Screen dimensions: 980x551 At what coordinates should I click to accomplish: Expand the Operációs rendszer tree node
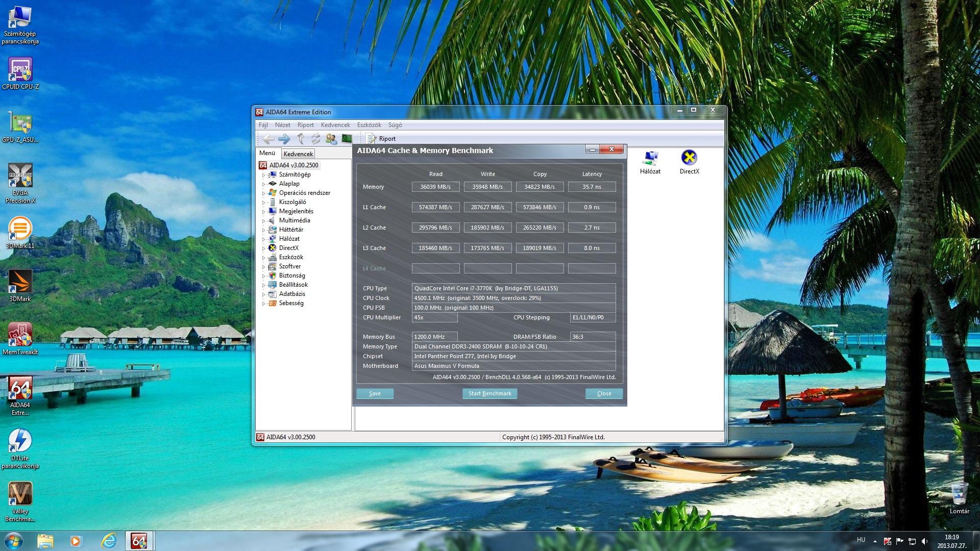pos(264,193)
